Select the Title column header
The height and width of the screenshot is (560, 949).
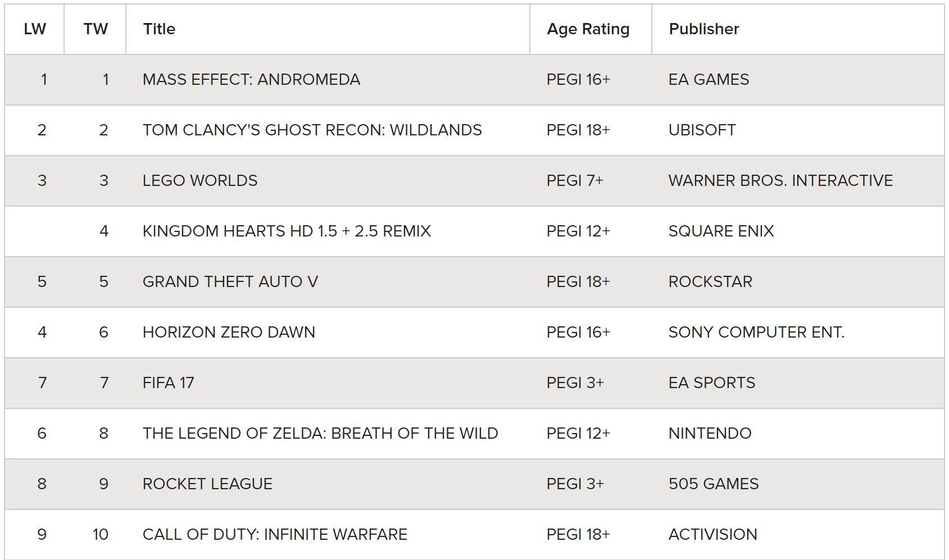coord(159,29)
